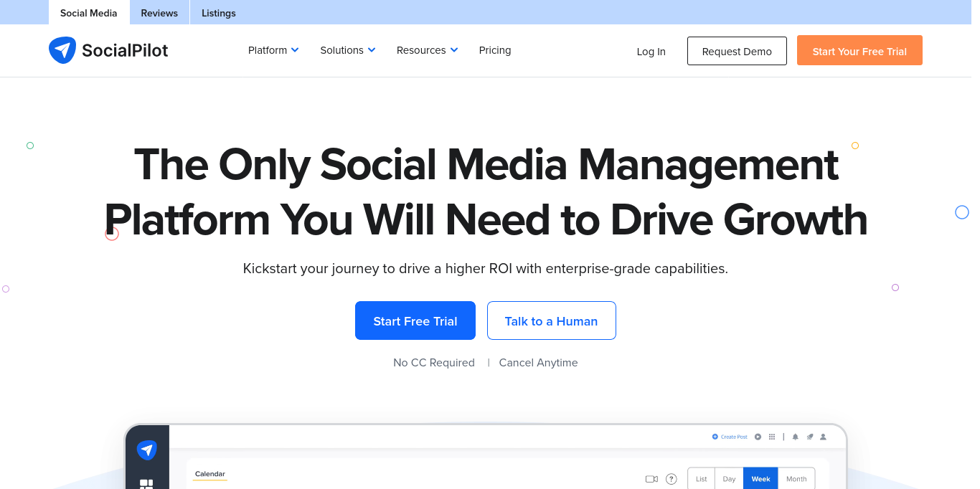
Task: Click the play circle icon beside Create Post
Action: [x=758, y=437]
